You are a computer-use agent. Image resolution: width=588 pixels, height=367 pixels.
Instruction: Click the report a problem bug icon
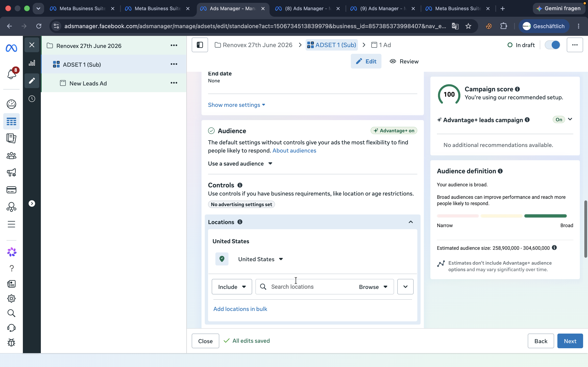point(11,343)
